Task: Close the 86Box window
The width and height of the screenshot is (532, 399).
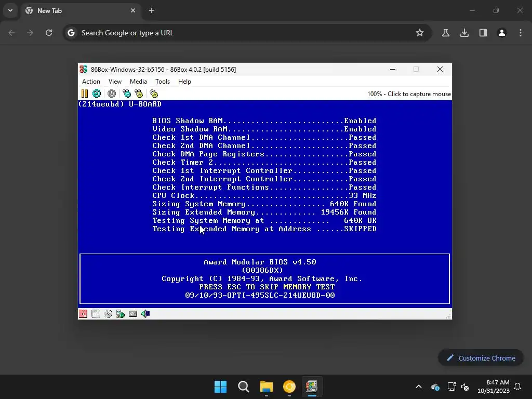Action: coord(440,69)
